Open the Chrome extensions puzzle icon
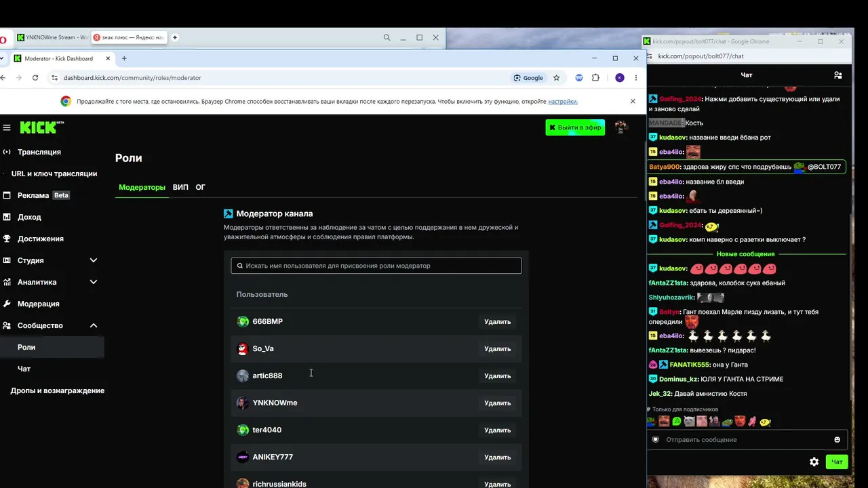The height and width of the screenshot is (488, 868). point(595,78)
